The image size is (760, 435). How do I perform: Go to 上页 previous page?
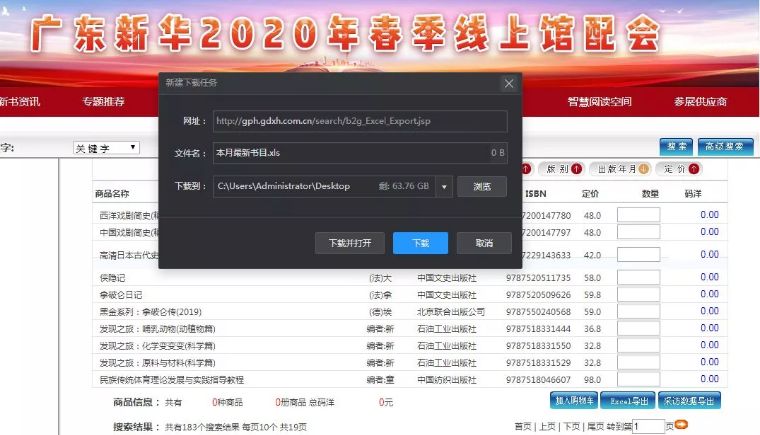coord(547,426)
